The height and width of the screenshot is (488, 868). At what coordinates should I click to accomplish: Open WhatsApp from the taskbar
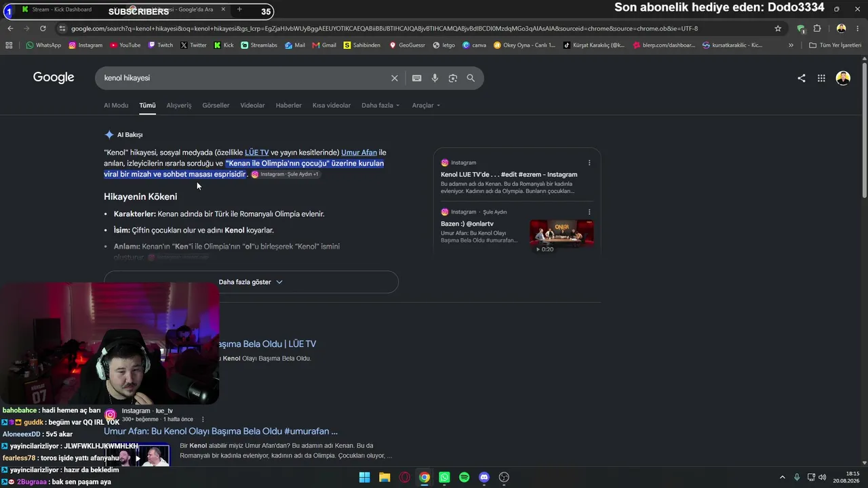444,477
